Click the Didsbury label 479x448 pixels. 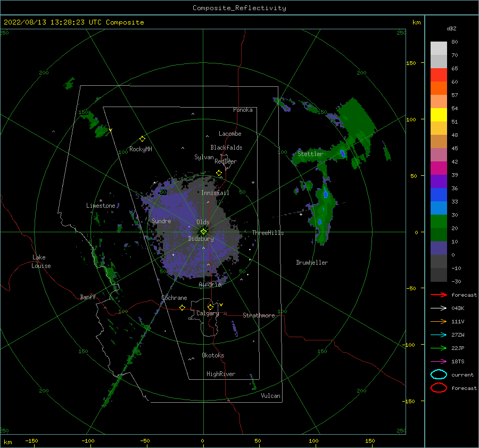[x=201, y=239]
